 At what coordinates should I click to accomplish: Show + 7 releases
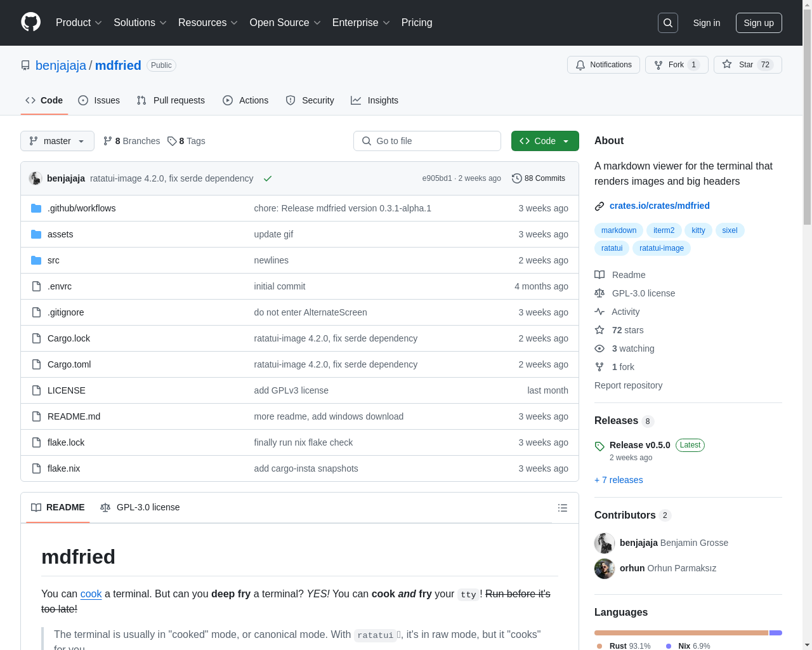coord(619,480)
